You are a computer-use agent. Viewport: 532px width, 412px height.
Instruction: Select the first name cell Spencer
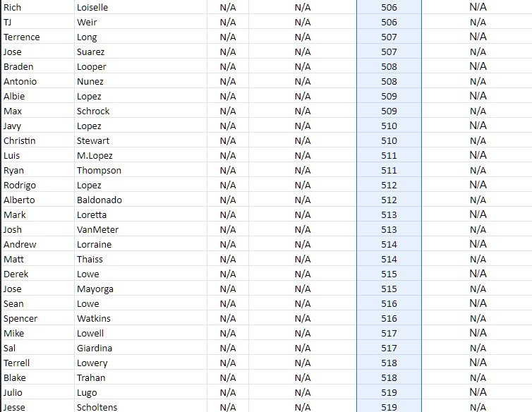pyautogui.click(x=38, y=318)
